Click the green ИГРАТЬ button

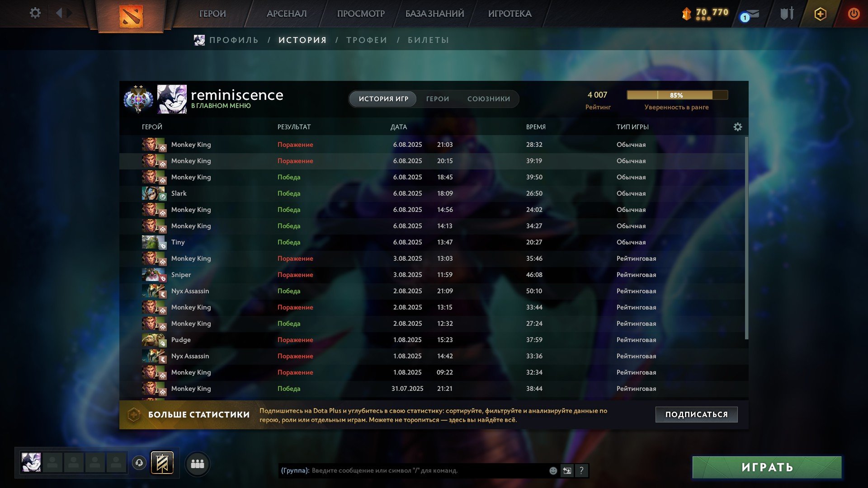tap(767, 467)
